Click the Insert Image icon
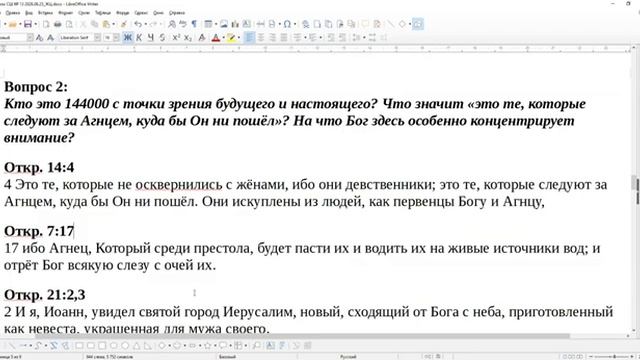Viewport: 640px width, 360px height. (x=224, y=24)
